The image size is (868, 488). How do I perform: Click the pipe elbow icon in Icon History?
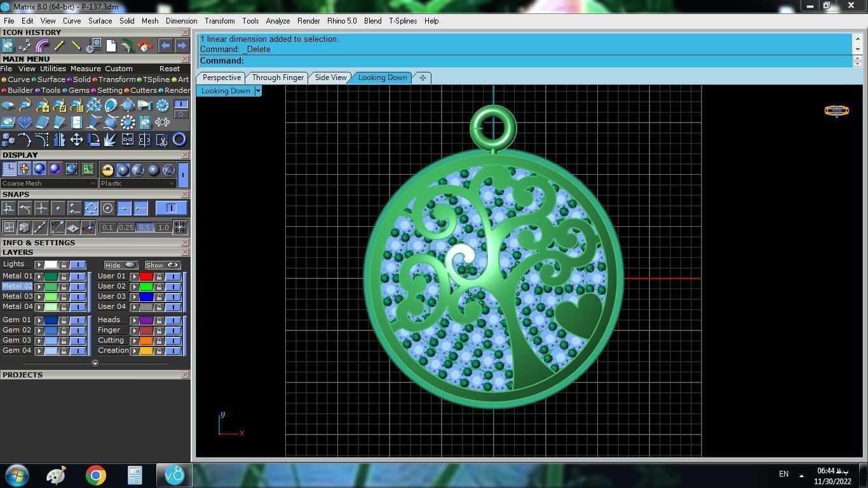[x=42, y=46]
